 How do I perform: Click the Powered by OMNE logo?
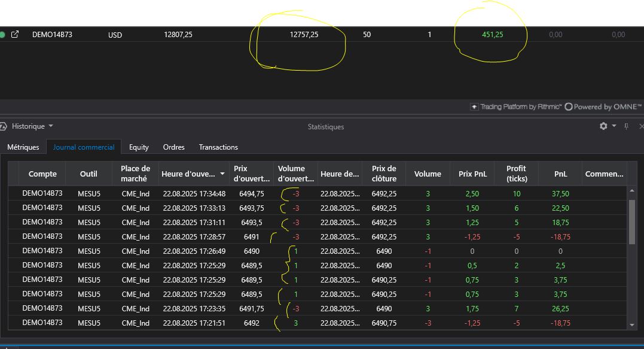tap(603, 107)
